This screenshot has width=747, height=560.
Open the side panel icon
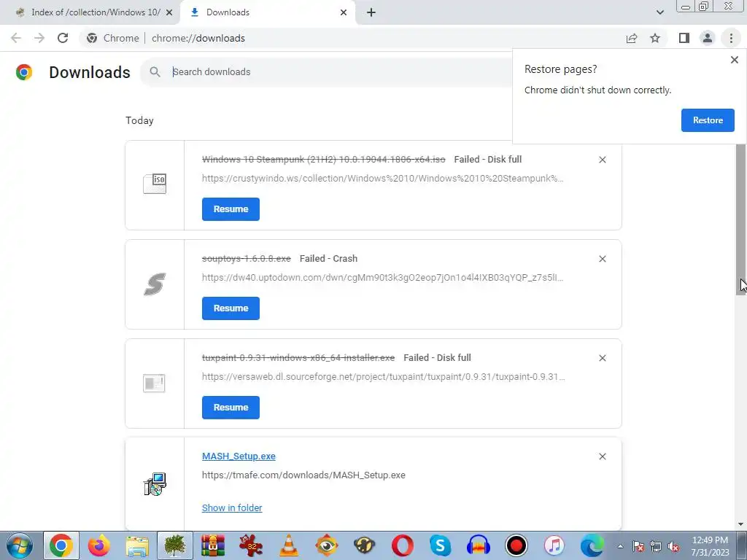point(684,38)
